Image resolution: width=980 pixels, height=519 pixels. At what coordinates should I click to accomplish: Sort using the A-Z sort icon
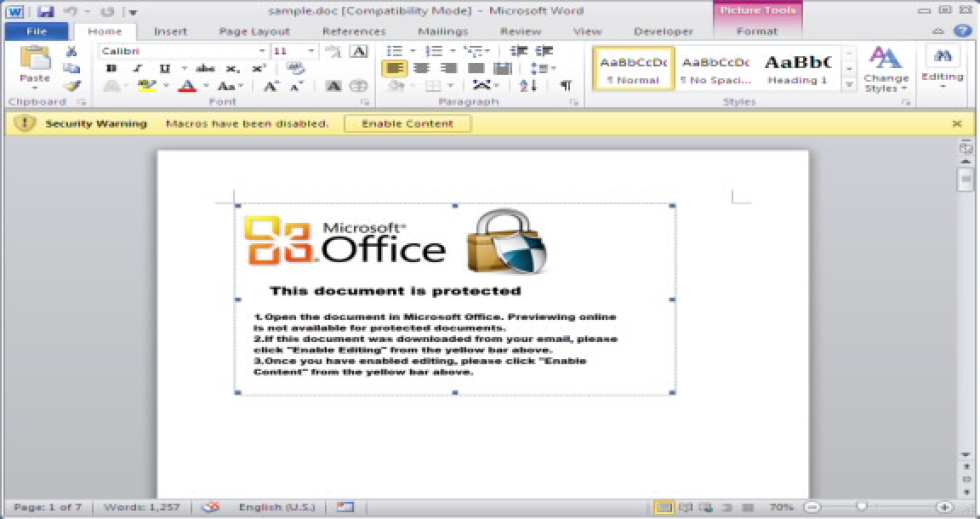(528, 86)
